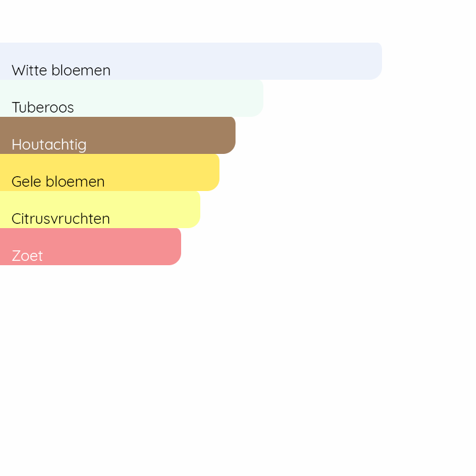Image resolution: width=476 pixels, height=476 pixels.
Task: Click the right end of the Tuberoos bar
Action: 256,98
